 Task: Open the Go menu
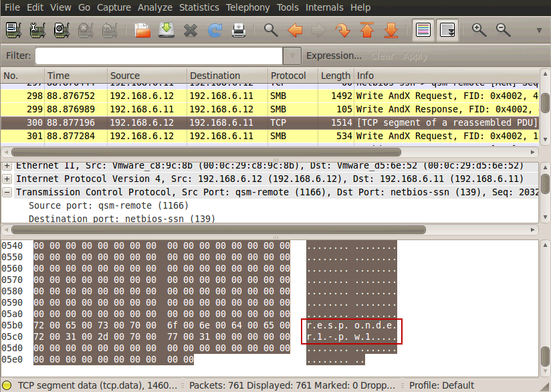coord(84,7)
